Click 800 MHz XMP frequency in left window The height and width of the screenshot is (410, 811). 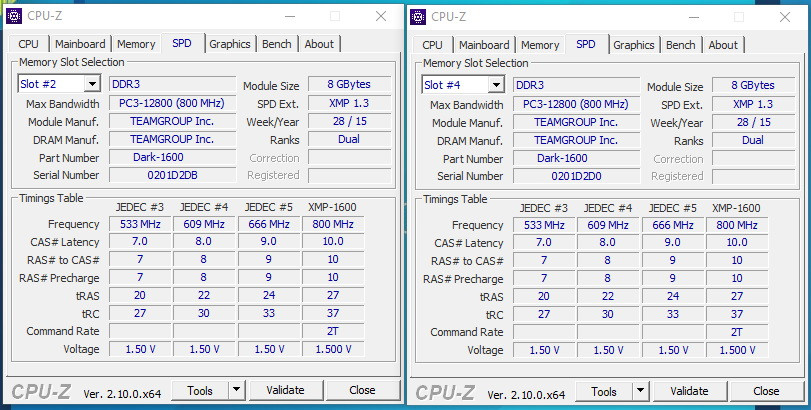click(333, 224)
